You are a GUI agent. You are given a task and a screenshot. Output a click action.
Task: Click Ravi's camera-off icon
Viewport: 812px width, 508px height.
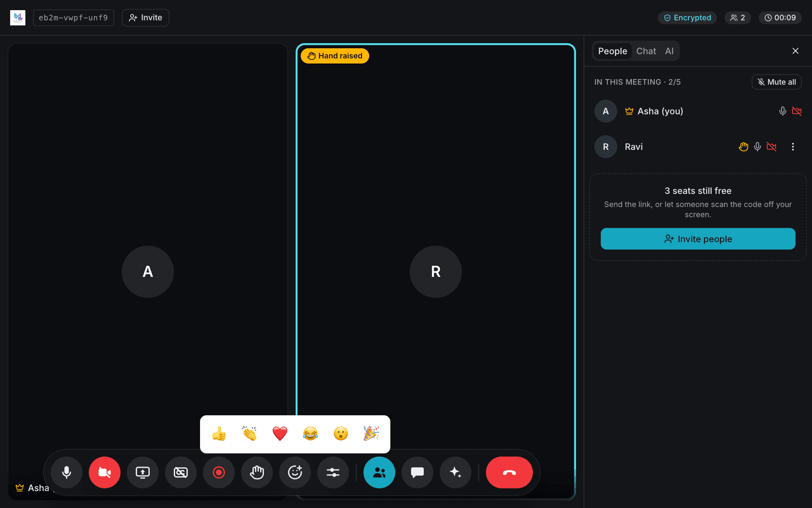point(771,147)
